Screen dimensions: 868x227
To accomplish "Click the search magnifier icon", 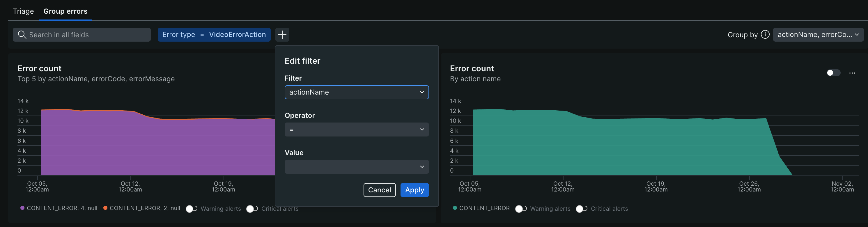I will pos(22,35).
